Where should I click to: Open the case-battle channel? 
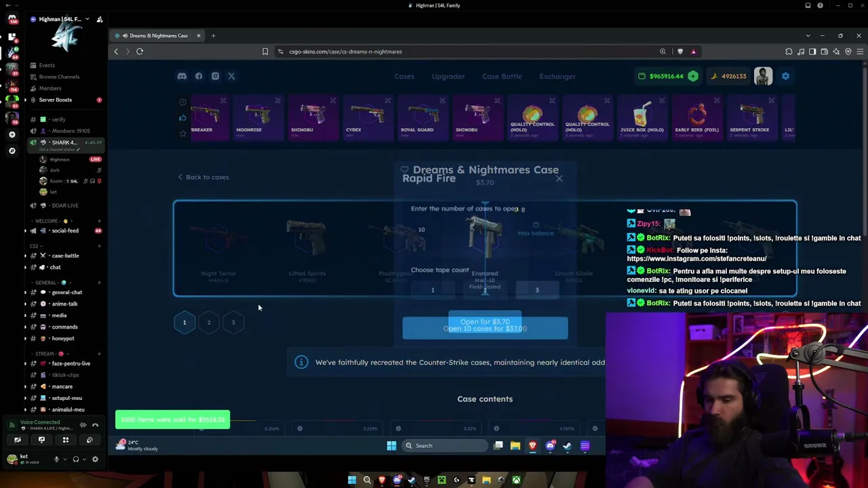click(x=65, y=256)
